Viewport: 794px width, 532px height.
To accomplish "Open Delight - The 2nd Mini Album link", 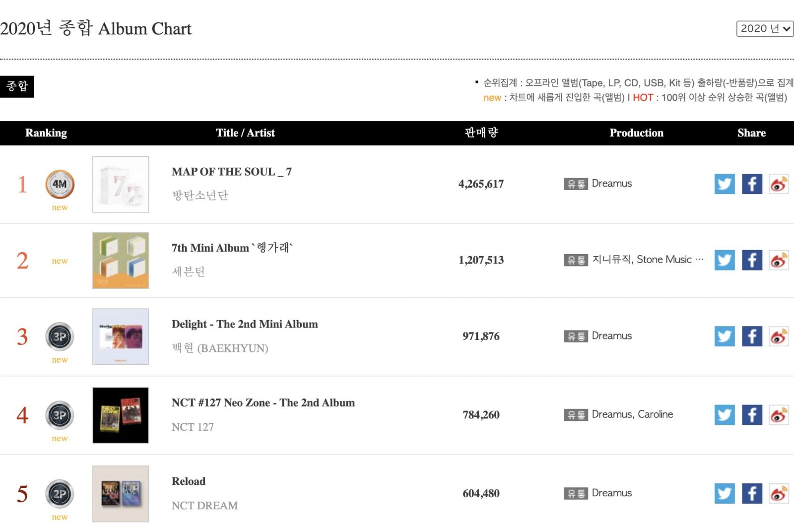I will (x=245, y=324).
